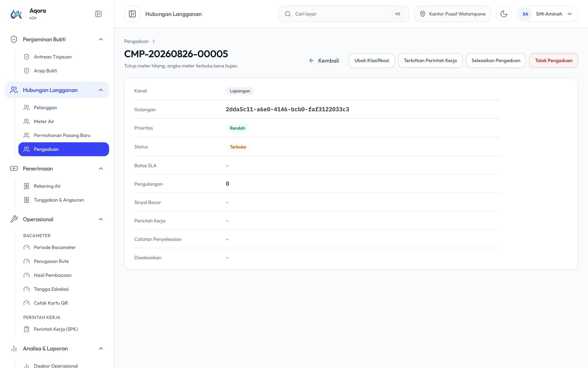Open Tunggakan & Angsuran menu item
The height and width of the screenshot is (368, 588).
pyautogui.click(x=63, y=200)
